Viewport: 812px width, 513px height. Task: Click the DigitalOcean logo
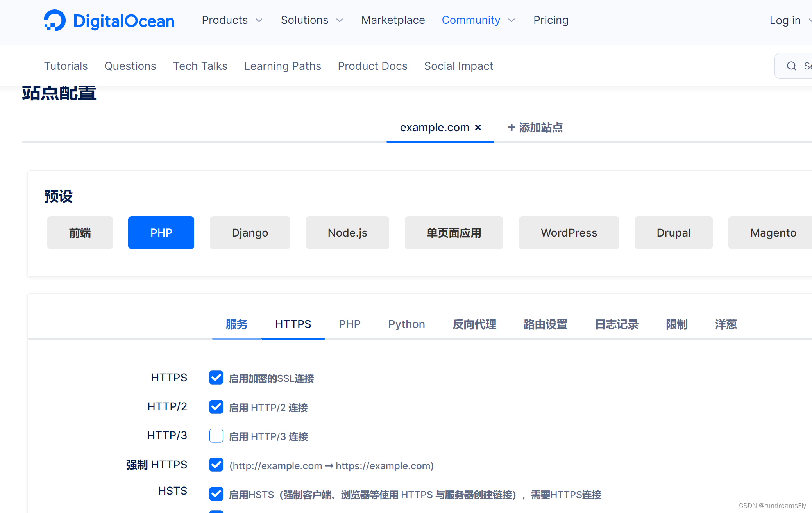(109, 20)
